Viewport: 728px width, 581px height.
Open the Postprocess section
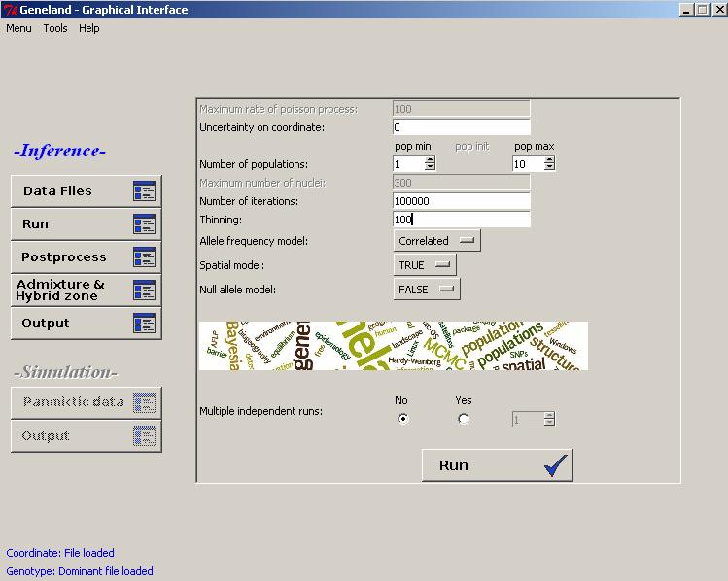click(86, 257)
